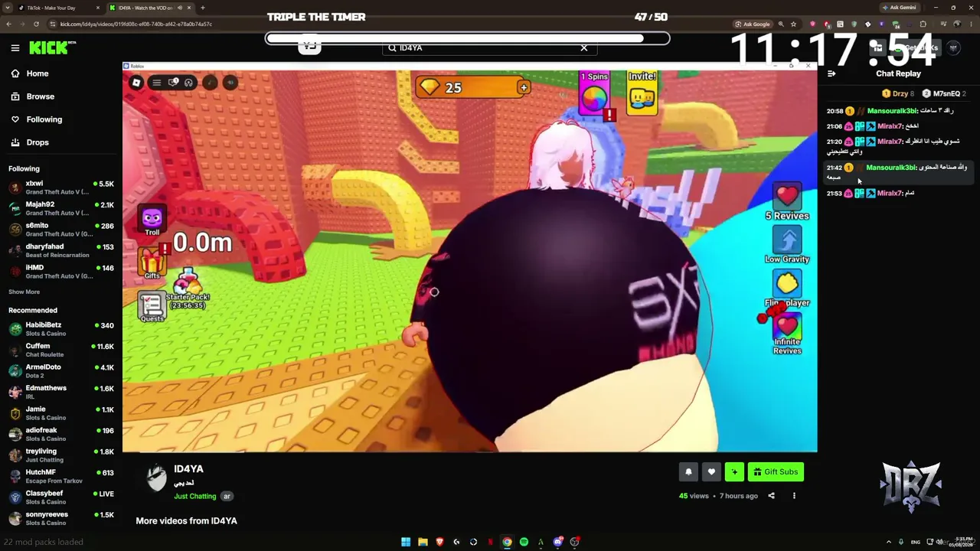The image size is (980, 551).
Task: Open followed channel s6mito
Action: 61,229
